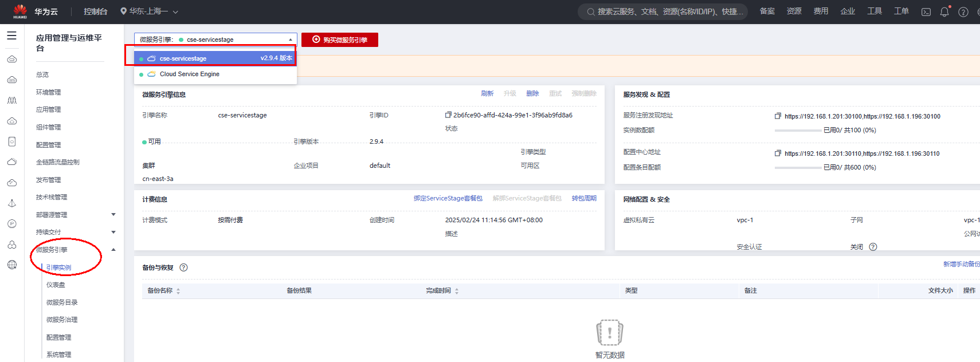Click 绑定ServiceStage套餐包 link

point(448,198)
